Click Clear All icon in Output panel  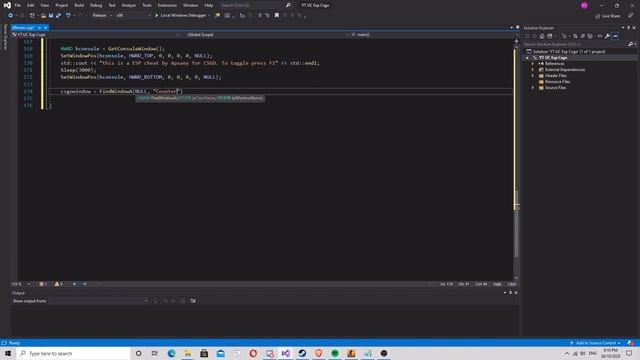click(x=183, y=301)
